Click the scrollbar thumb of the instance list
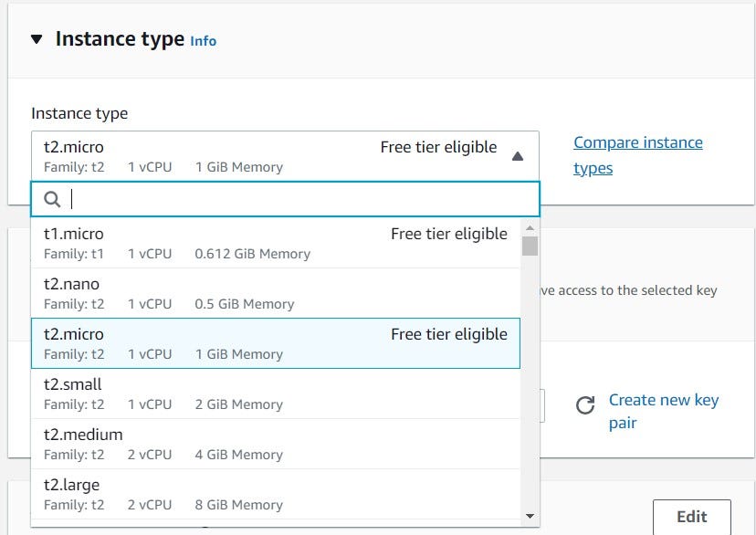The image size is (756, 535). point(530,247)
